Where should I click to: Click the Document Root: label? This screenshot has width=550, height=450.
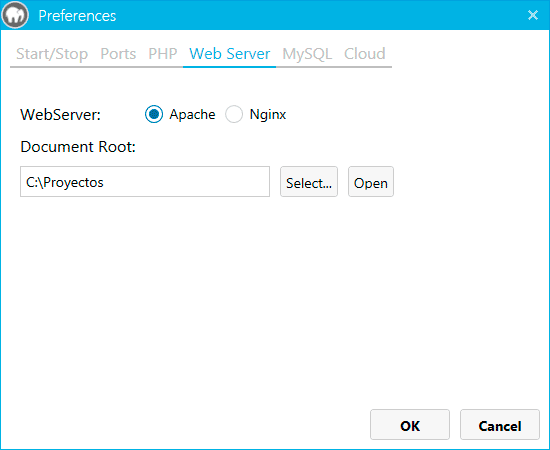coord(78,147)
